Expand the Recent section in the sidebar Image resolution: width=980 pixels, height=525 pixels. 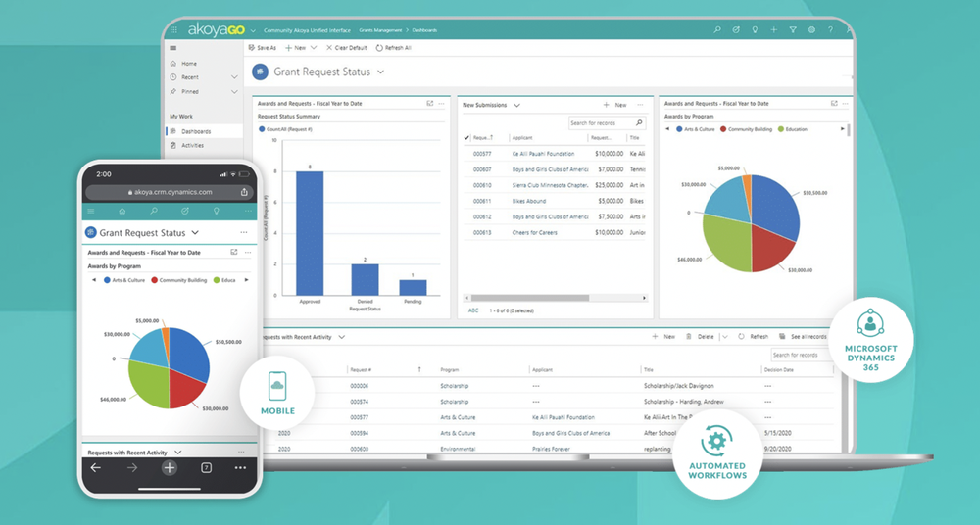[x=234, y=77]
